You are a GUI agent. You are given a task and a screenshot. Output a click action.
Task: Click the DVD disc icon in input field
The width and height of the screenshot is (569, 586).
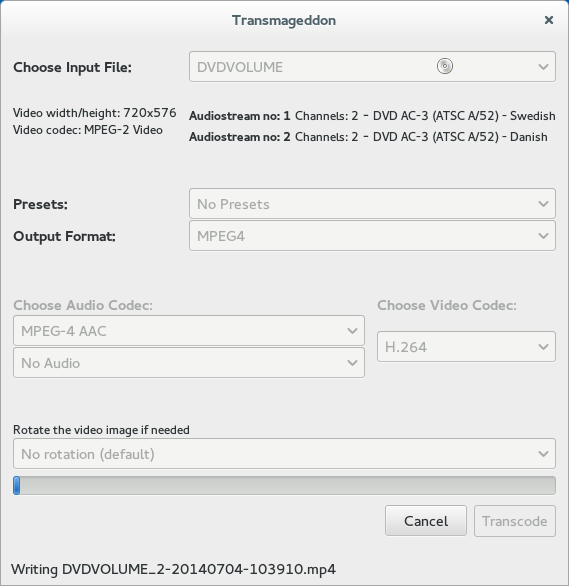pyautogui.click(x=445, y=66)
